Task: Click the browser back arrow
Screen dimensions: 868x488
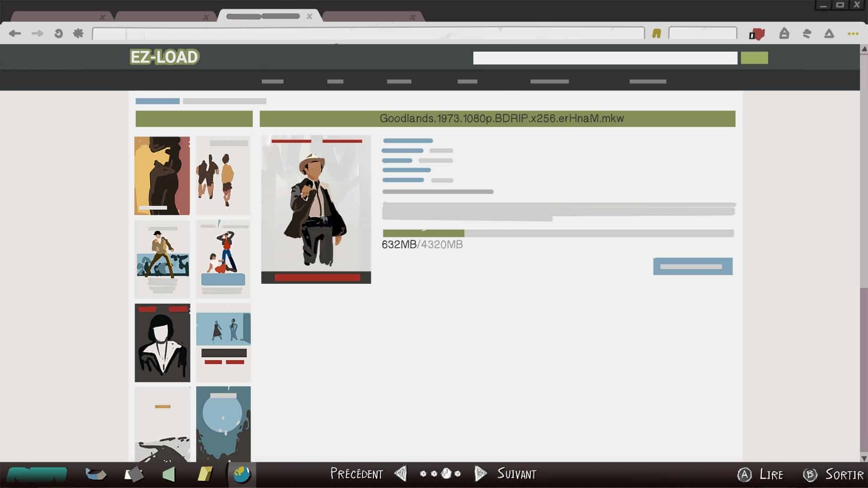Action: (x=15, y=33)
